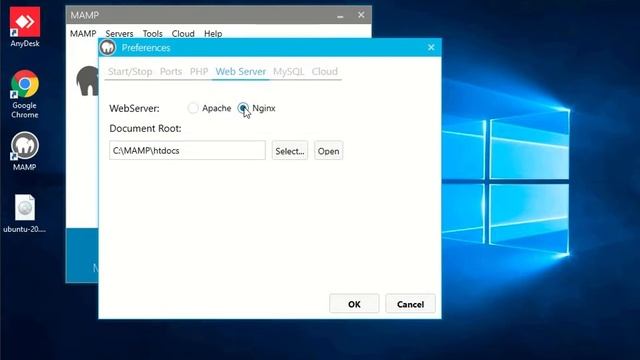Open the Tools menu in MAMP window
The width and height of the screenshot is (640, 360).
[152, 33]
